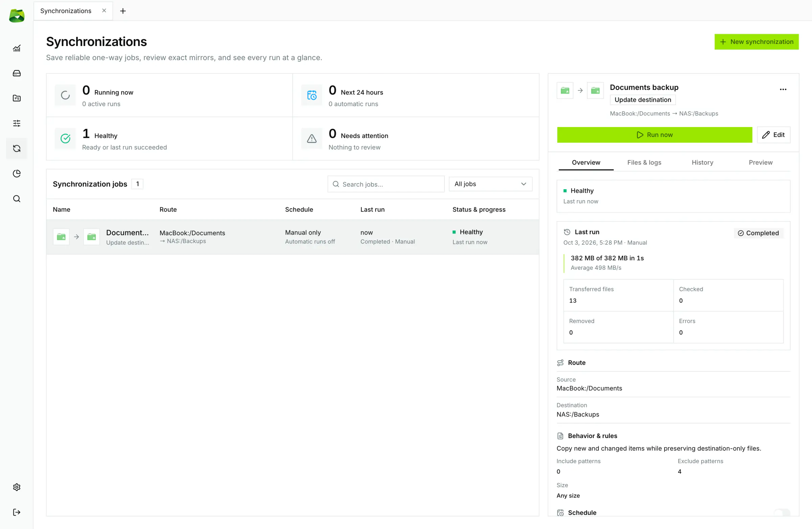Image resolution: width=812 pixels, height=529 pixels.
Task: Click the source folder icon in the job row
Action: [x=61, y=237]
